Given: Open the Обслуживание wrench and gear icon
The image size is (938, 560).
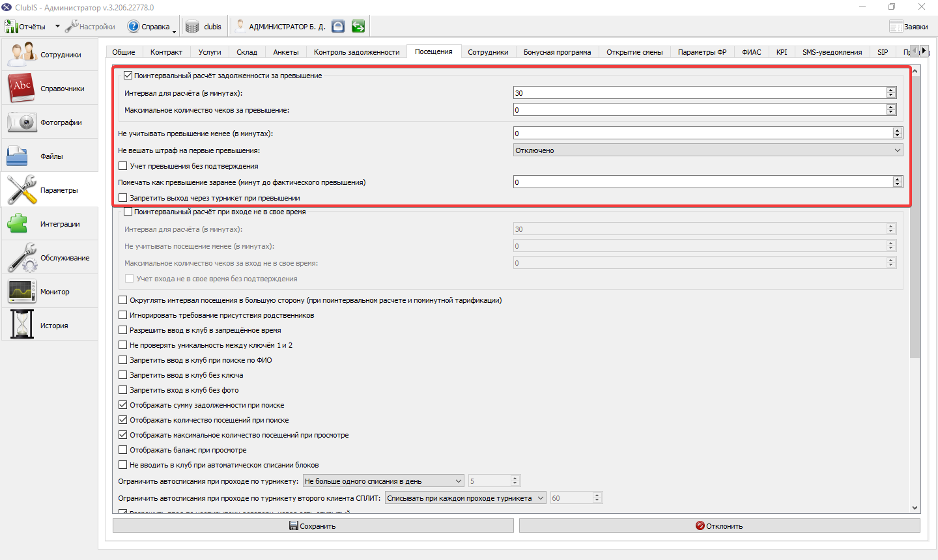Looking at the screenshot, I should (21, 258).
